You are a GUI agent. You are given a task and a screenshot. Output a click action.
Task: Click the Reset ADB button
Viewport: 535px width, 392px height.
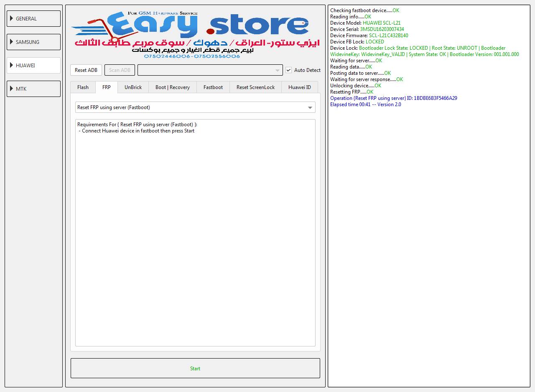click(x=86, y=70)
